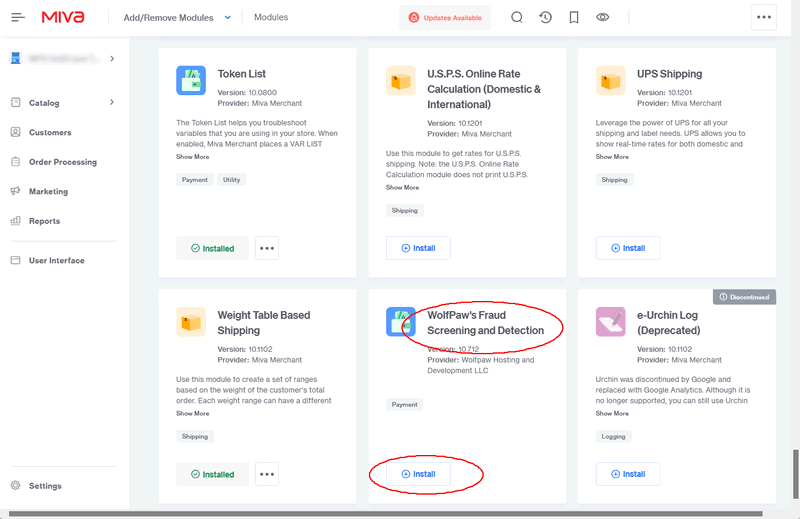Click the e-Urchin Log module icon
This screenshot has width=800, height=519.
(x=611, y=322)
